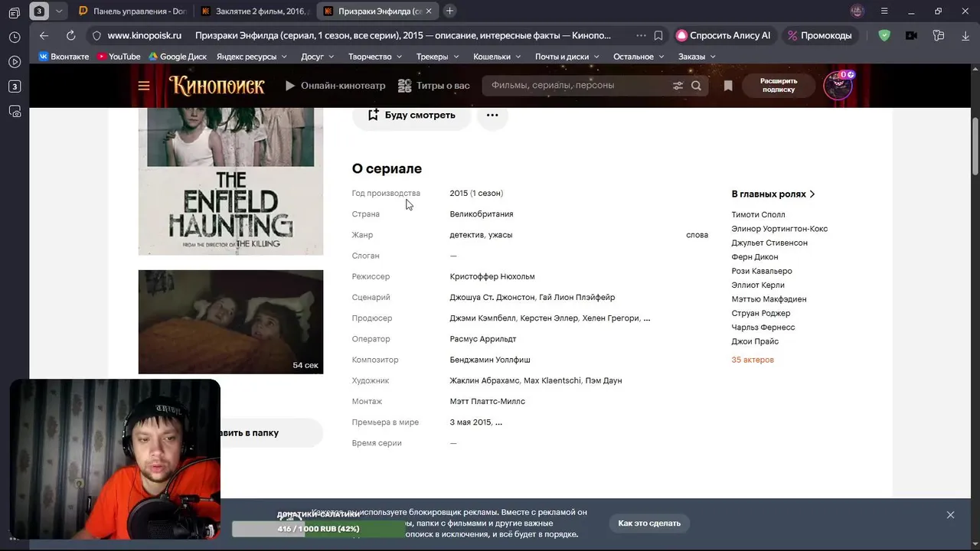Click the слова link near genres

click(x=697, y=235)
